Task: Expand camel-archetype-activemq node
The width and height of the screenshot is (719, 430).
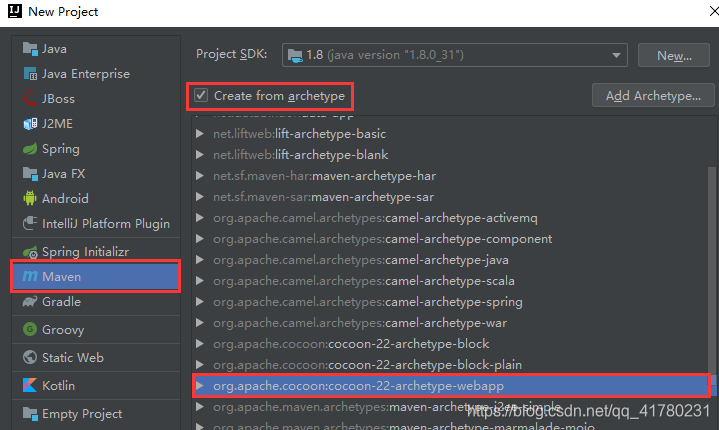Action: click(x=199, y=218)
